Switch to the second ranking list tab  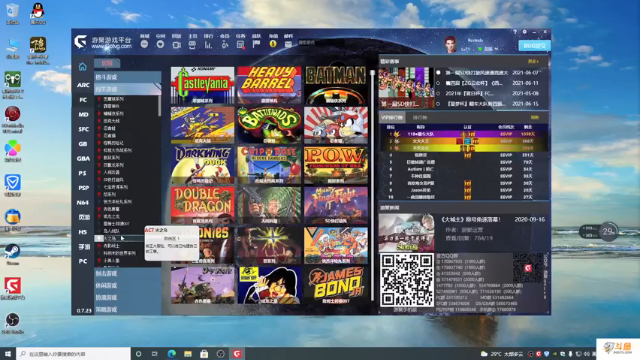click(420, 118)
